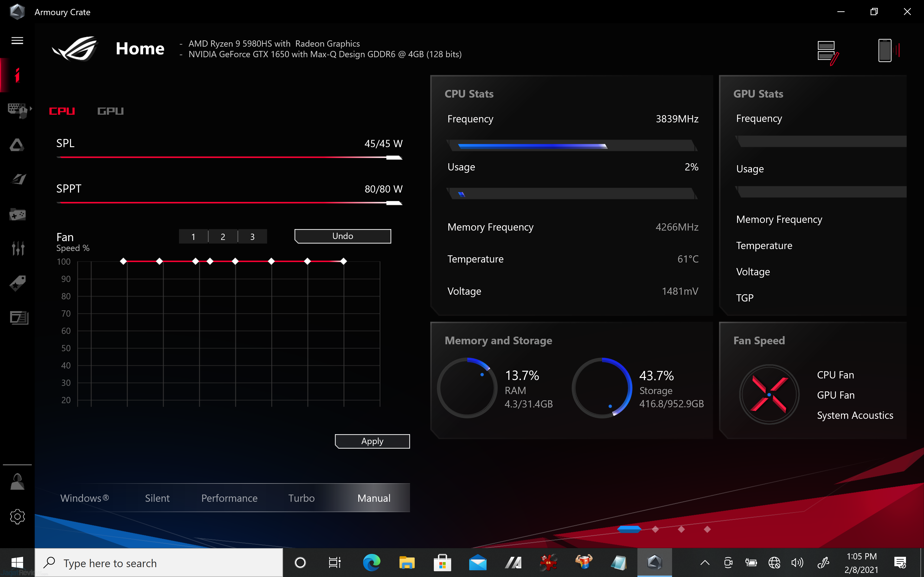
Task: Open the Aura Sync triangle icon
Action: [x=17, y=145]
